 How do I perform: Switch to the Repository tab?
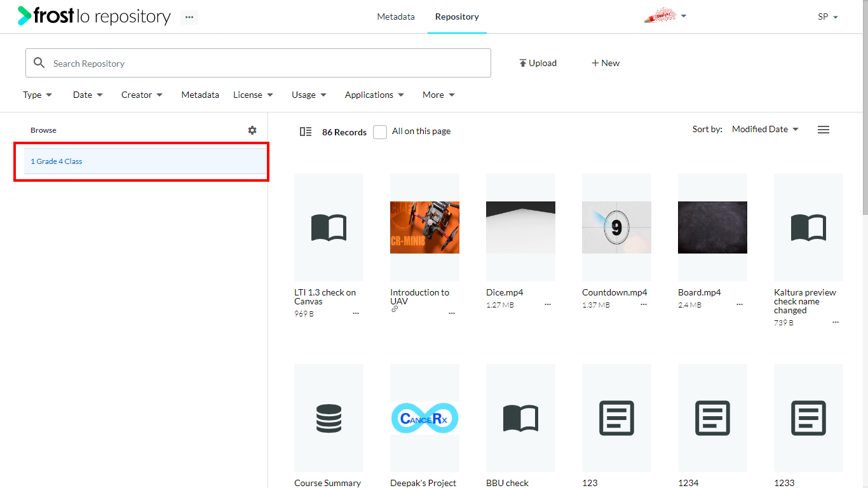(x=457, y=17)
